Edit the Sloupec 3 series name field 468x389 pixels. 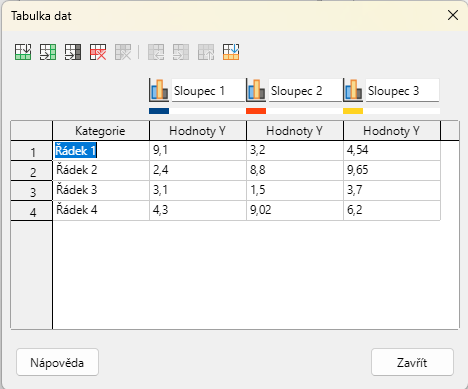click(x=402, y=90)
